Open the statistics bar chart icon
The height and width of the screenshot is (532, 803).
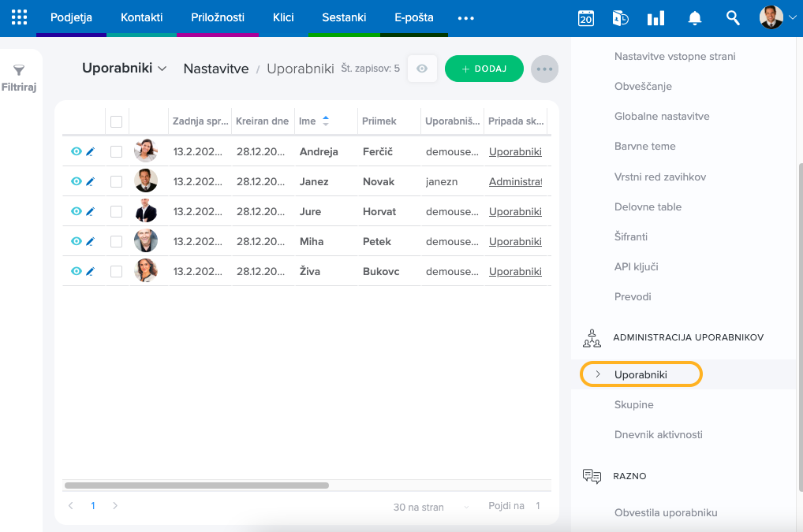tap(655, 18)
